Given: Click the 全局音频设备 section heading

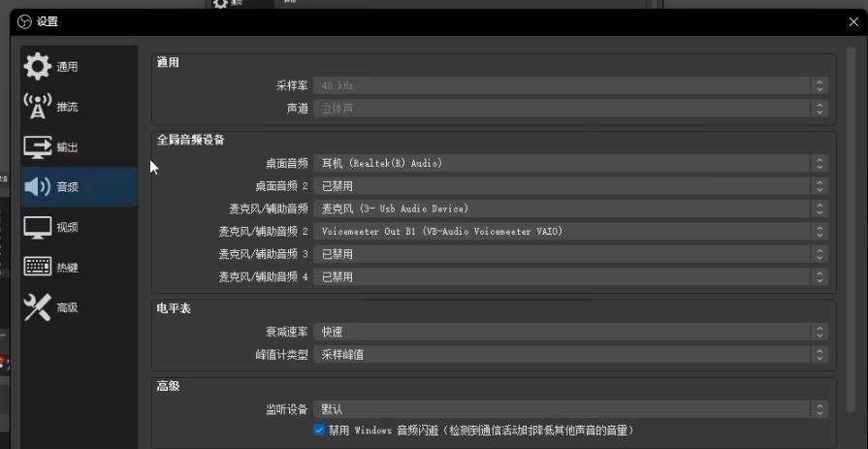Looking at the screenshot, I should pyautogui.click(x=190, y=140).
